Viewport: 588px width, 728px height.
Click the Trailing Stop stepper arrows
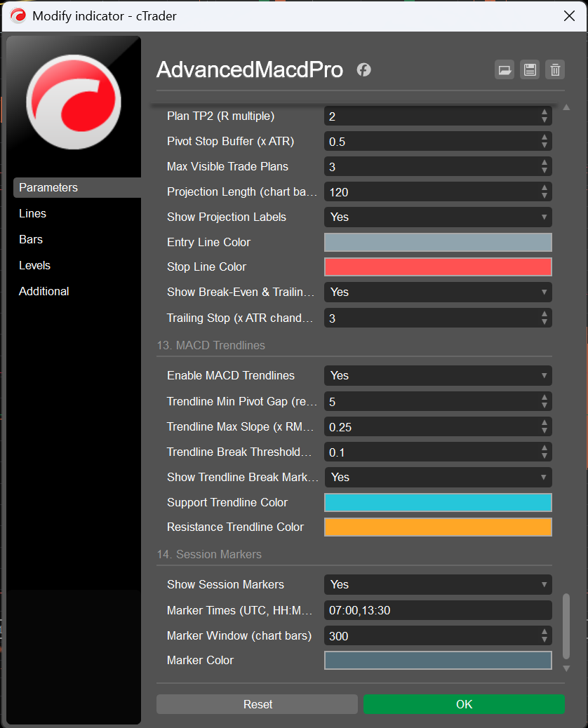click(544, 318)
